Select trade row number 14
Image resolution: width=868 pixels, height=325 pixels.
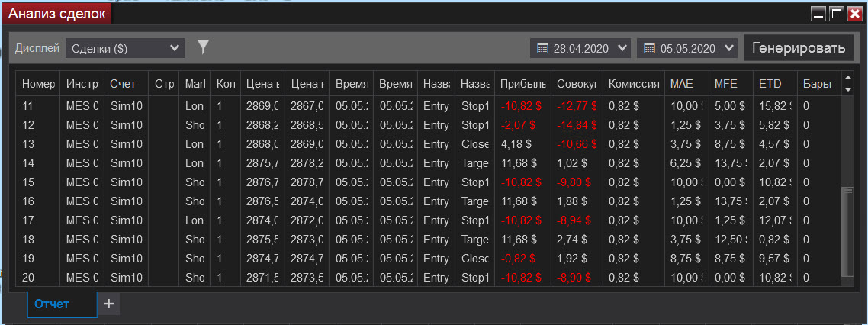click(x=429, y=162)
